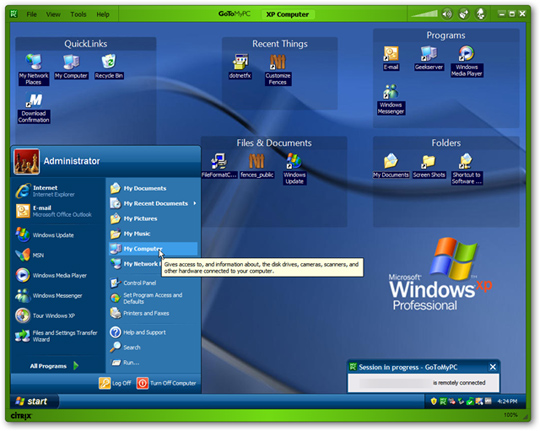Image resolution: width=540 pixels, height=431 pixels.
Task: Open Windows Media Player in Start menu list
Action: [x=58, y=275]
